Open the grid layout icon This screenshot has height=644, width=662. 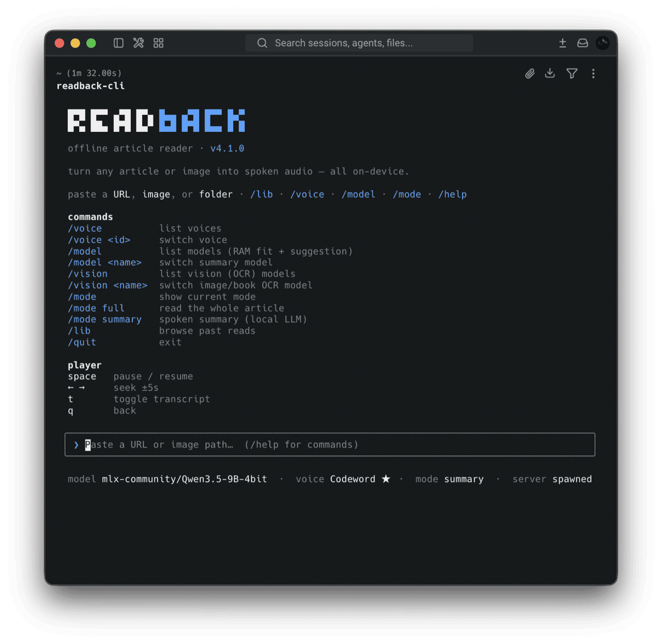[159, 43]
